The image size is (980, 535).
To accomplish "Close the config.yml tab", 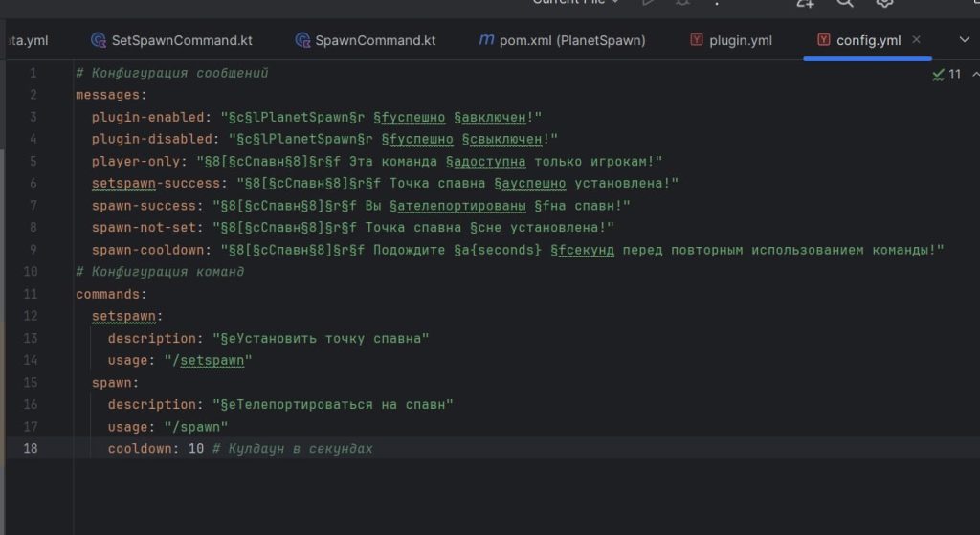I will [916, 40].
